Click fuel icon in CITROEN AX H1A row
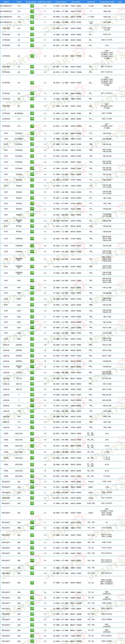This screenshot has height=644, width=125. (x=32, y=45)
